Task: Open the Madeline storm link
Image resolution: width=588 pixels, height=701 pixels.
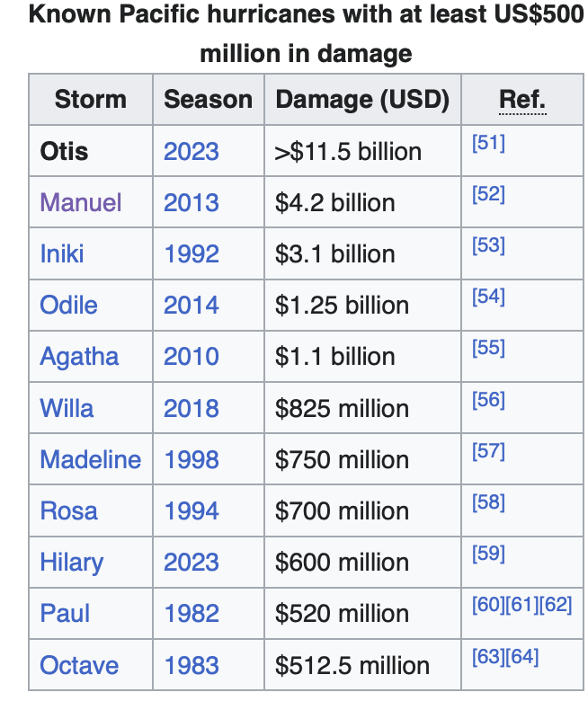Action: click(90, 459)
